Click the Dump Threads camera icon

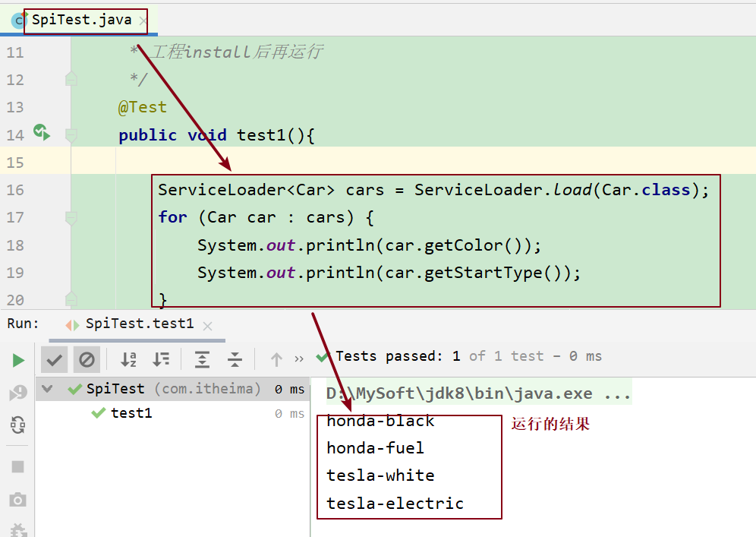tap(18, 499)
